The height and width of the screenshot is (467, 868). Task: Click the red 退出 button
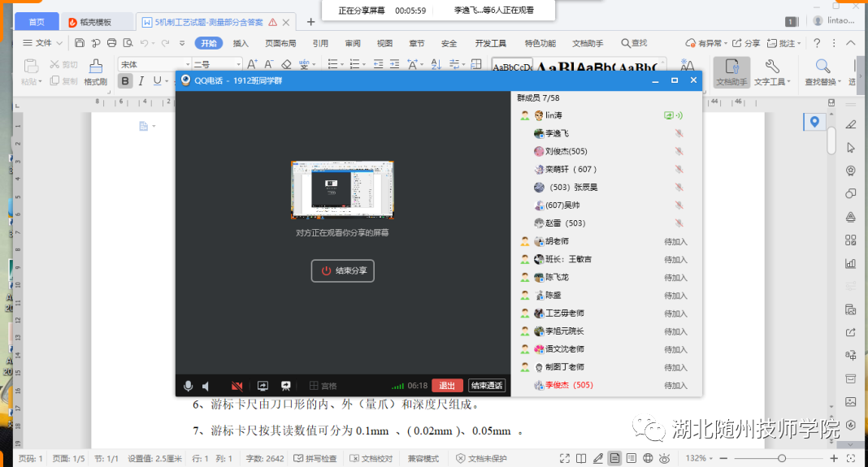pos(447,386)
